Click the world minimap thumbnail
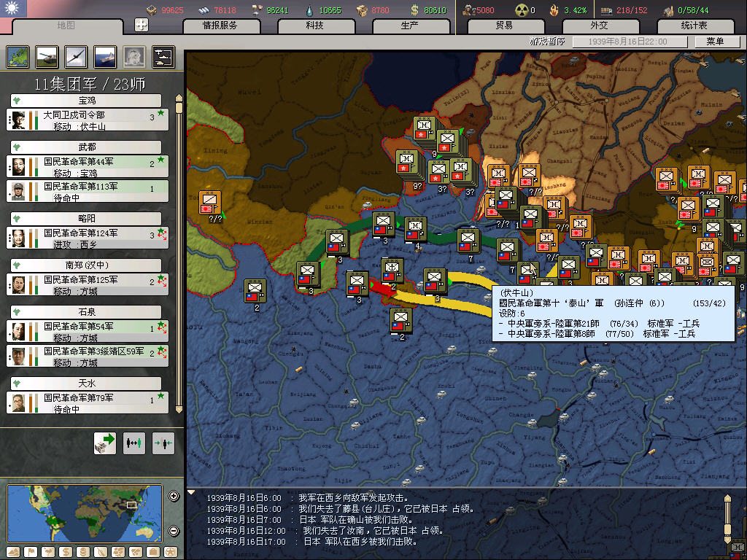747x560 pixels. click(x=85, y=513)
